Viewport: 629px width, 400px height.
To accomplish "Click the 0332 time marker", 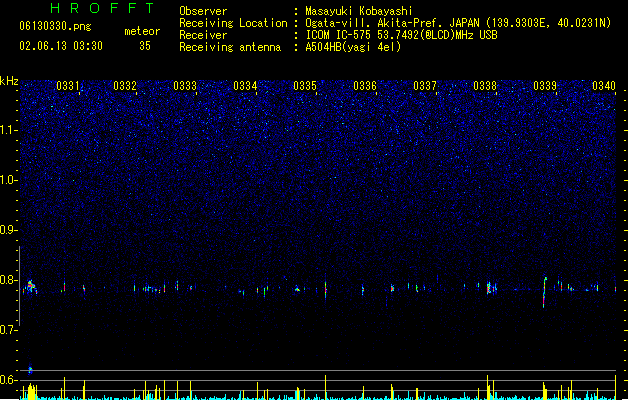I will 125,85.
